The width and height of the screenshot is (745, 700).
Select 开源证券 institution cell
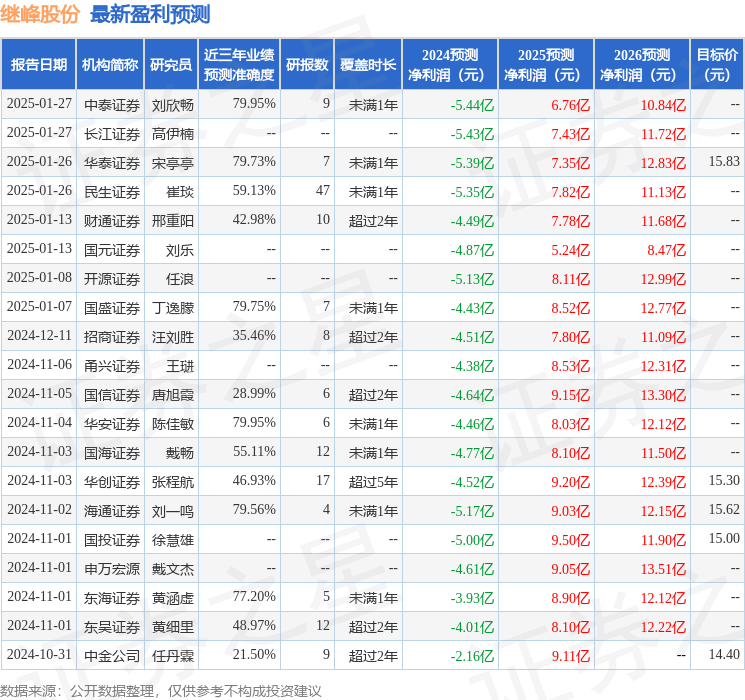(x=112, y=279)
